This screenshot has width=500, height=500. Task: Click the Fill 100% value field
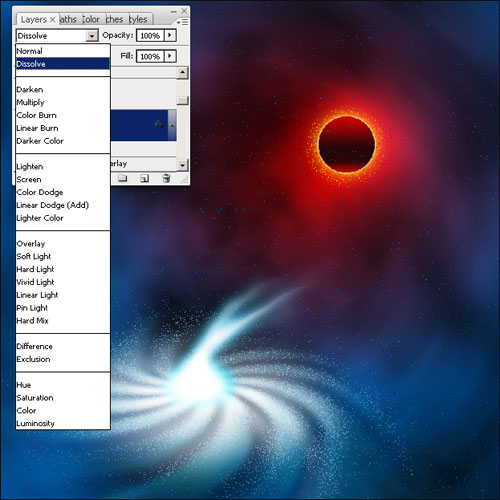click(150, 56)
